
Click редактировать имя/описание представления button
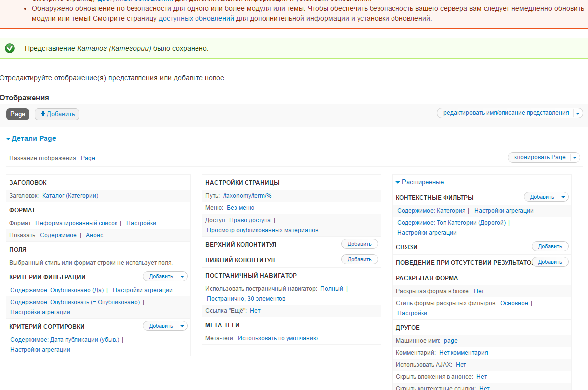pyautogui.click(x=506, y=113)
